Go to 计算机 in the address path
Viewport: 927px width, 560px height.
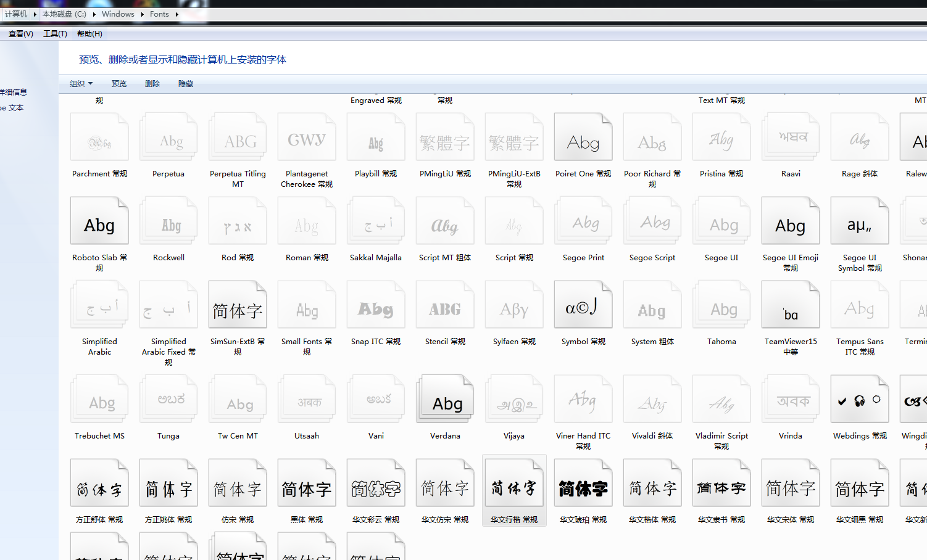16,14
